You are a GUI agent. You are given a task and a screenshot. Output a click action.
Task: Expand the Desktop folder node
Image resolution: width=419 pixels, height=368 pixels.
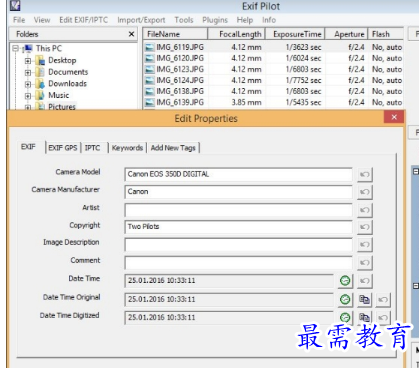coord(28,61)
